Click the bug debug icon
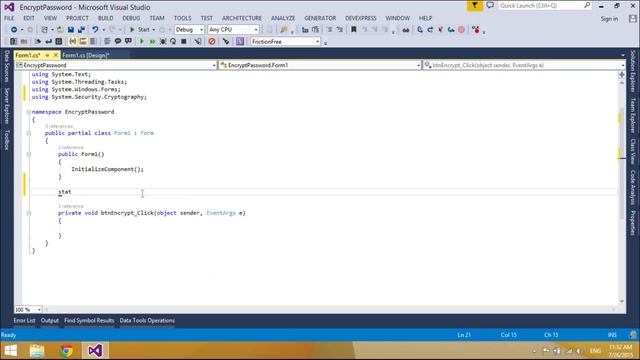The image size is (640, 360). pyautogui.click(x=163, y=41)
